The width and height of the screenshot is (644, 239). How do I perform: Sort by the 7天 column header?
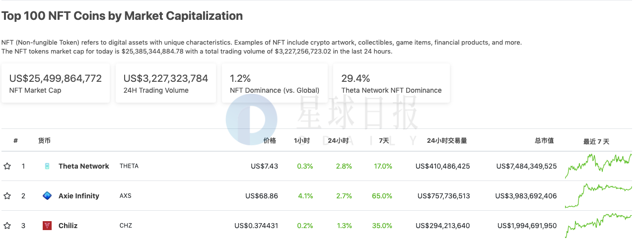coord(384,141)
